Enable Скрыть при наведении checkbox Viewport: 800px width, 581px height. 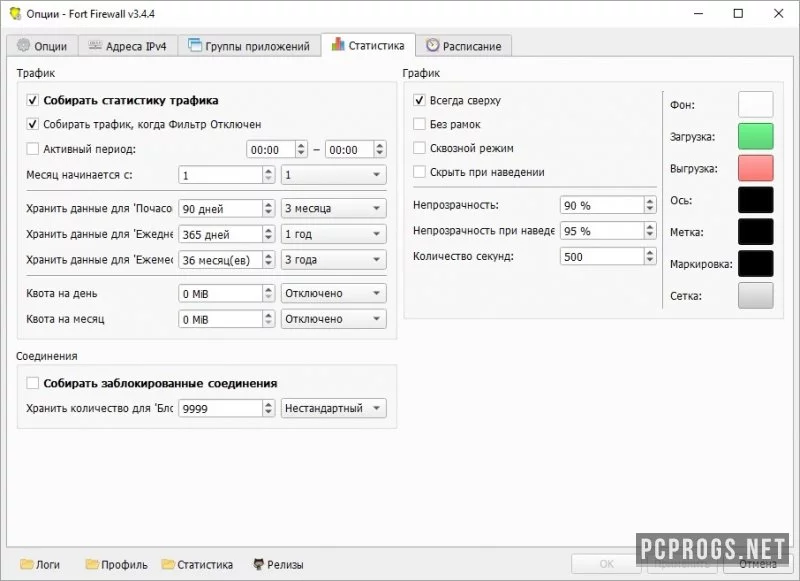click(x=419, y=172)
